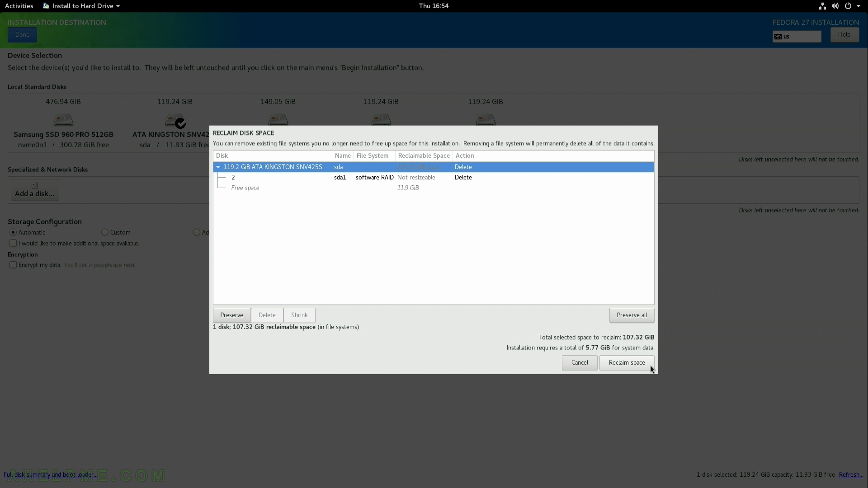Choose the partially hidden Ad... storage radio option
The width and height of the screenshot is (868, 488).
[x=197, y=232]
